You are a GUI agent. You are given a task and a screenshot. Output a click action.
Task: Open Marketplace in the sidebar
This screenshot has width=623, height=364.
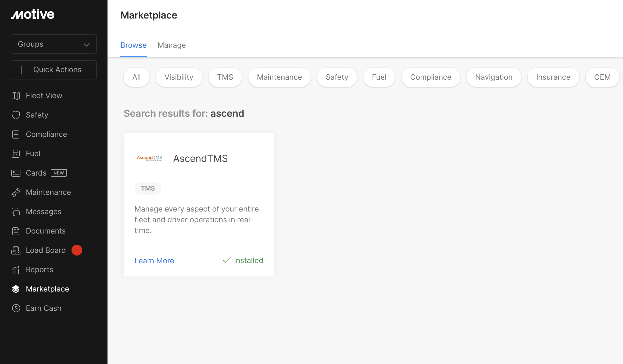(x=48, y=289)
